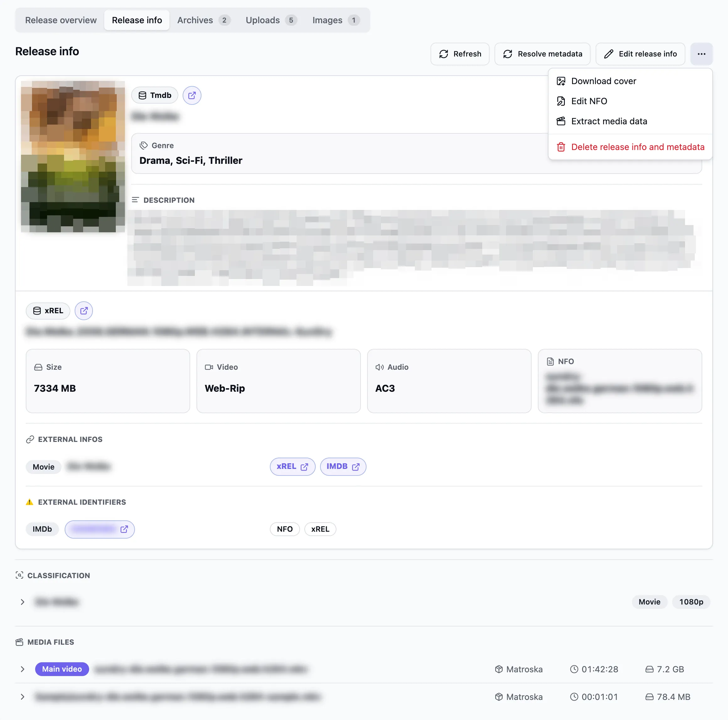Click the warning icon beside External Identifiers
The image size is (728, 720).
tap(30, 502)
